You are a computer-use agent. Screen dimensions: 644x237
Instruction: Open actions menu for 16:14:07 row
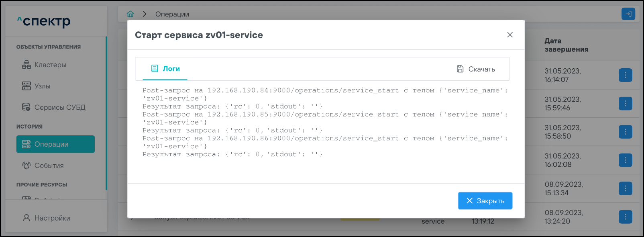pos(625,75)
